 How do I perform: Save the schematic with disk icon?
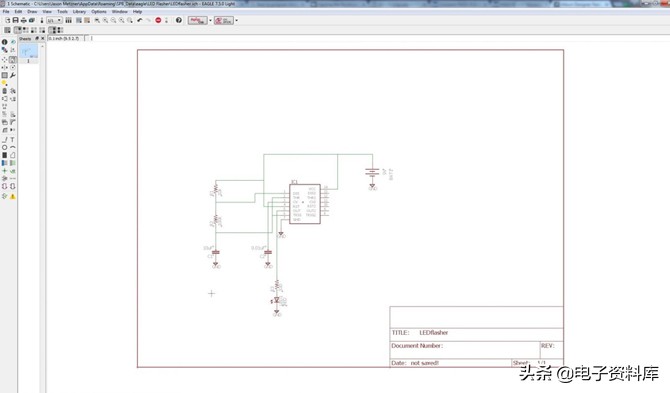pyautogui.click(x=15, y=20)
